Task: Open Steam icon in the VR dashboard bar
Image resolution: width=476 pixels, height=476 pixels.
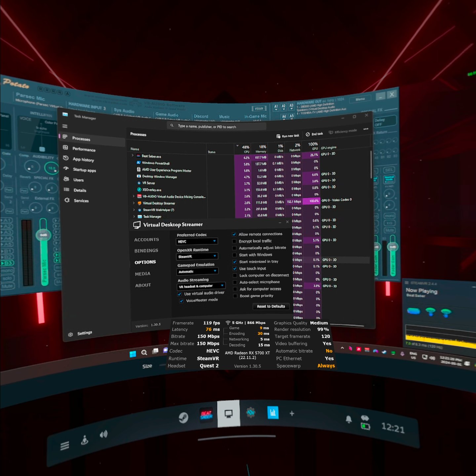Action: (183, 417)
